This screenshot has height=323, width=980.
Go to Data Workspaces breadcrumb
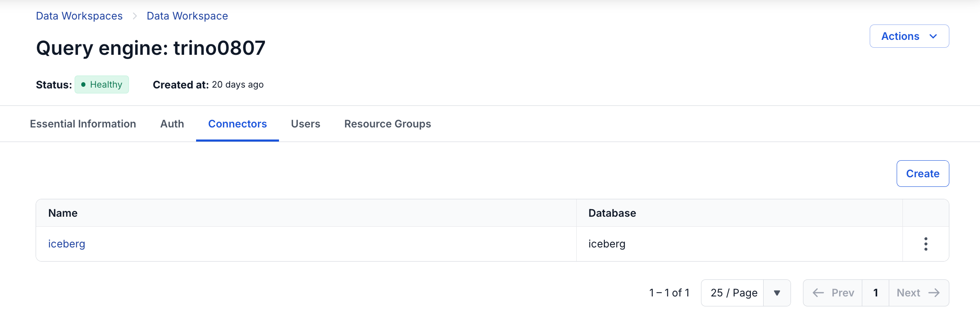[x=79, y=16]
